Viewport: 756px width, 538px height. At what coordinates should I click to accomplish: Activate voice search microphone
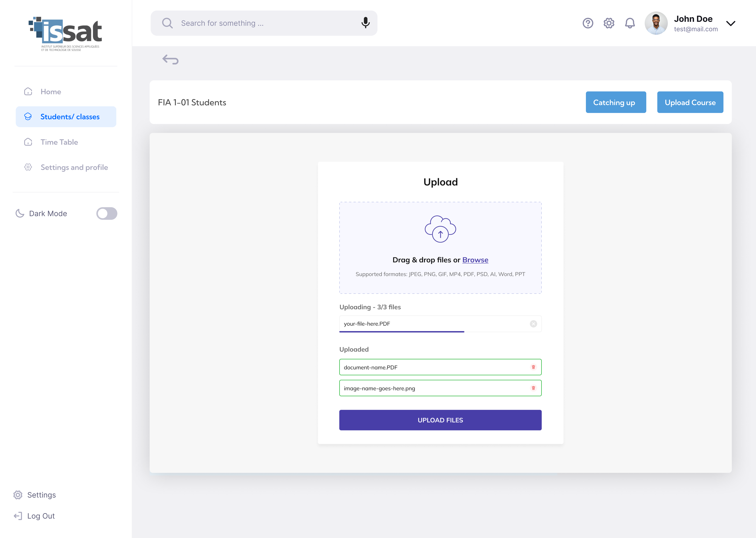[365, 23]
